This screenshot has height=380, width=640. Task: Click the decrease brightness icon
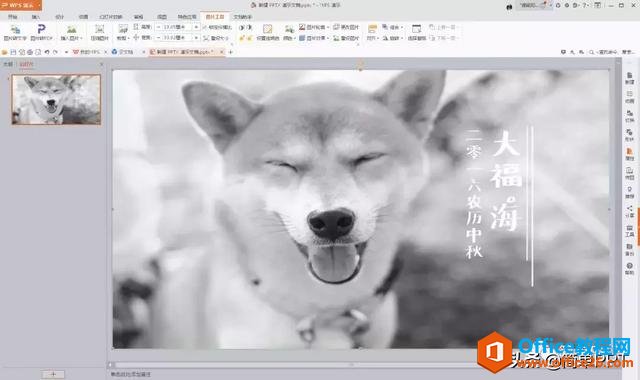pyautogui.click(x=249, y=38)
